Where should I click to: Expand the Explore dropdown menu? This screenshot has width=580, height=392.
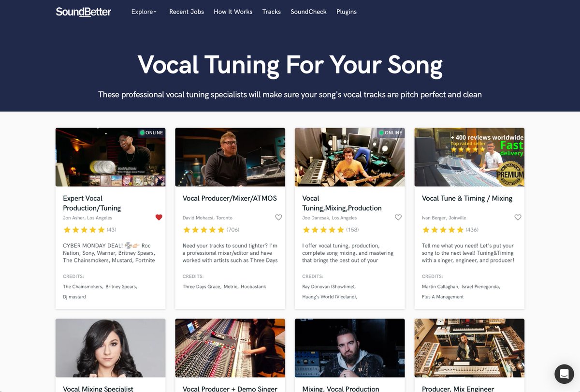tap(144, 12)
